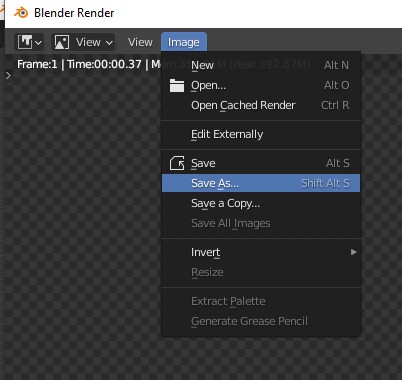Choose Edit Externally option
Image resolution: width=402 pixels, height=380 pixels.
(261, 134)
